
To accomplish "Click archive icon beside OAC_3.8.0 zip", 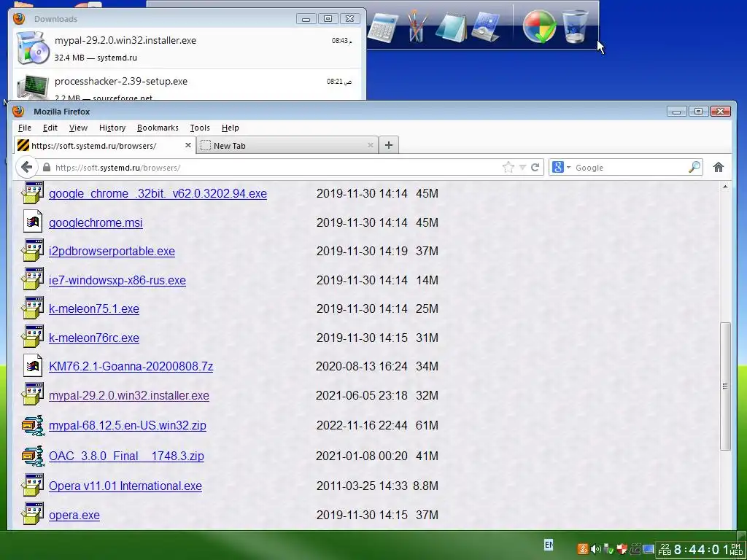I will 33,455.
